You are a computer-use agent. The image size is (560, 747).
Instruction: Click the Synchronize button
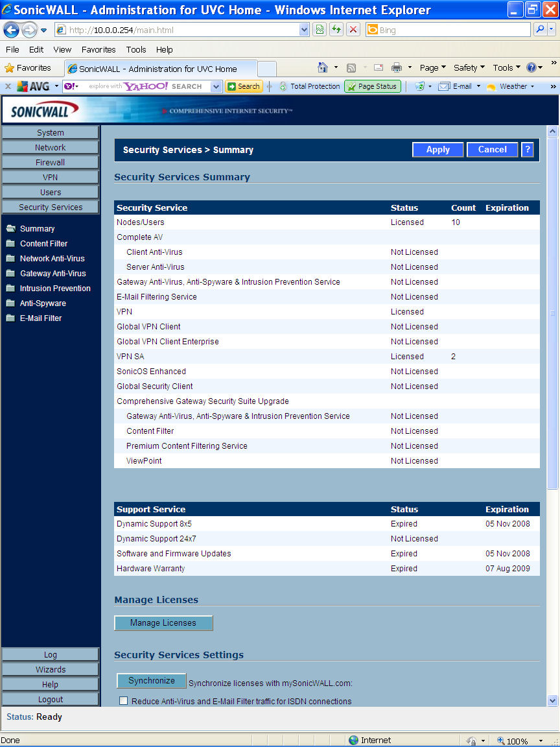pyautogui.click(x=152, y=681)
